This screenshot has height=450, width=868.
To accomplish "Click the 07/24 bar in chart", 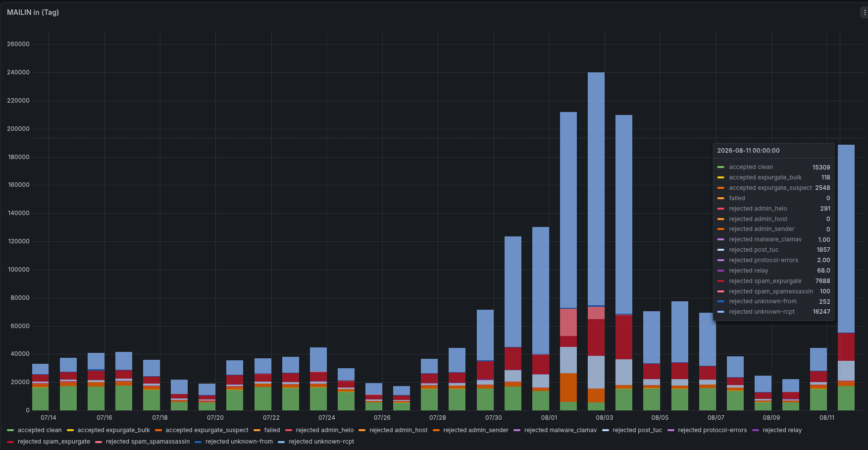I will tap(318, 379).
